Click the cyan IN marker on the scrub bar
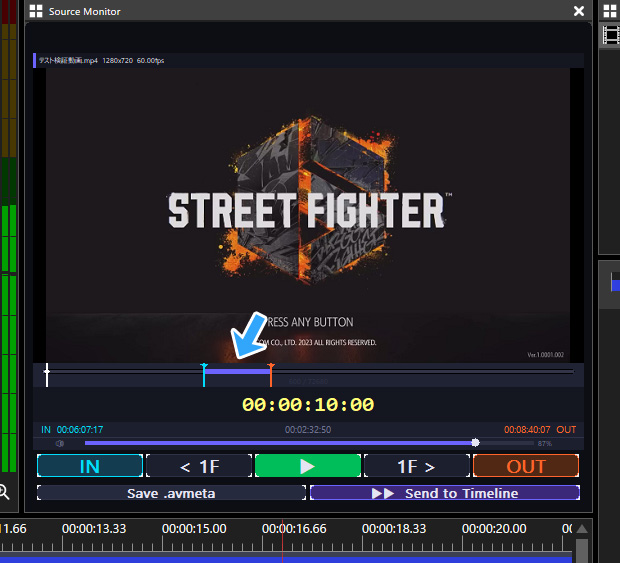The height and width of the screenshot is (563, 620). pos(204,374)
